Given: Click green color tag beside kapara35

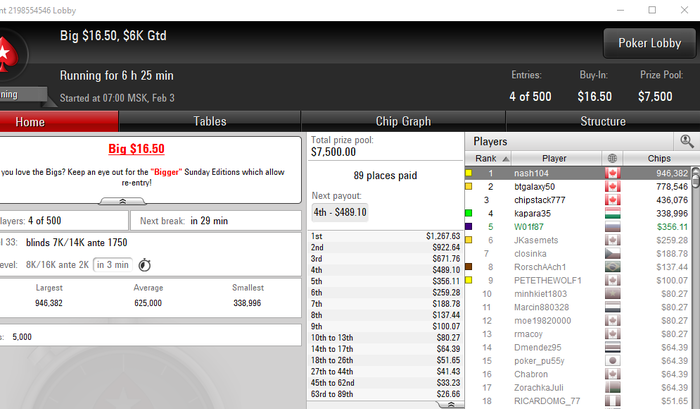Looking at the screenshot, I should tap(468, 213).
